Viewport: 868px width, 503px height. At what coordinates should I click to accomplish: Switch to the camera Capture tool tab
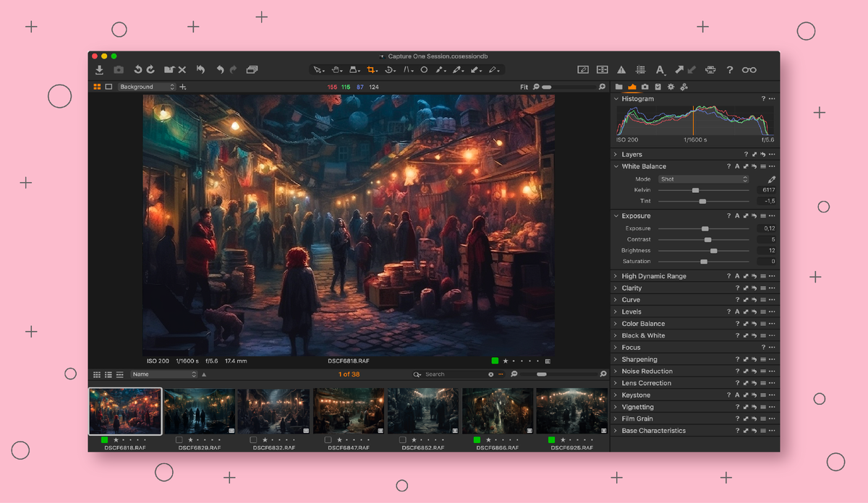click(644, 87)
